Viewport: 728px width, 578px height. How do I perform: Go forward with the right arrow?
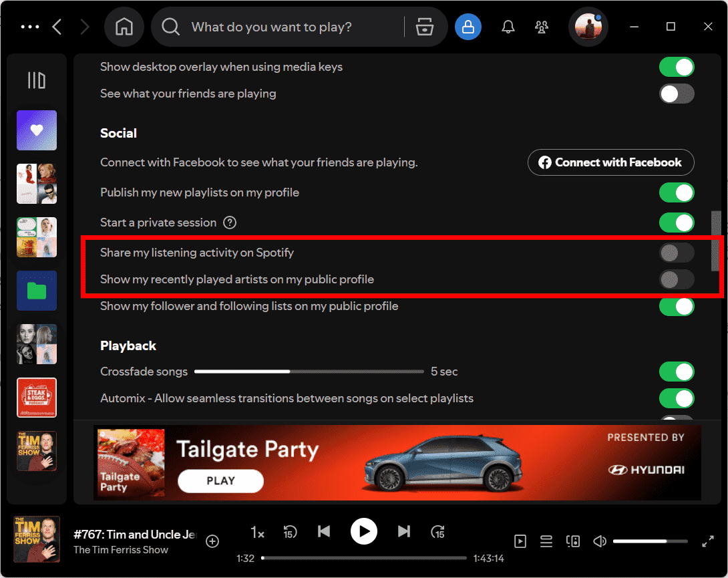(85, 27)
